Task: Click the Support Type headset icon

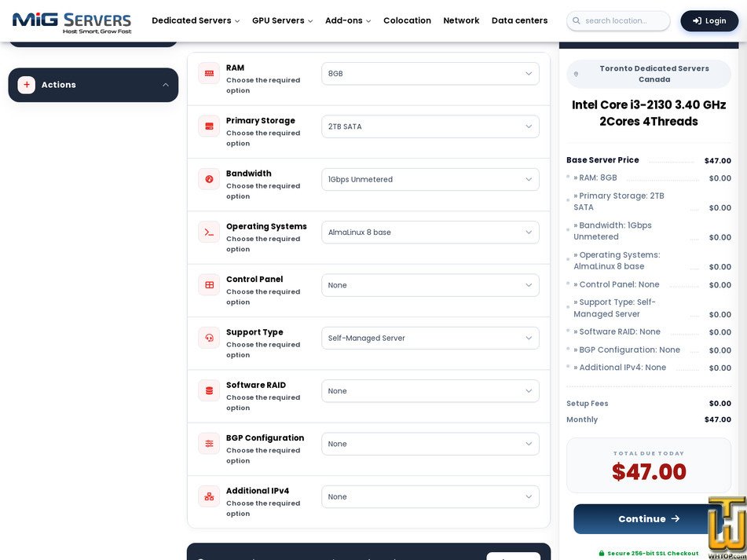Action: (209, 338)
